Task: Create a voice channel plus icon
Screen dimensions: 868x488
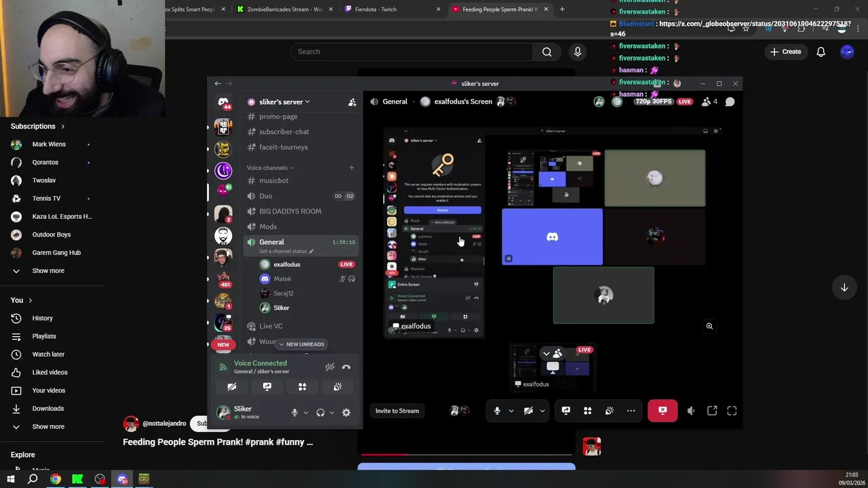Action: tap(351, 167)
